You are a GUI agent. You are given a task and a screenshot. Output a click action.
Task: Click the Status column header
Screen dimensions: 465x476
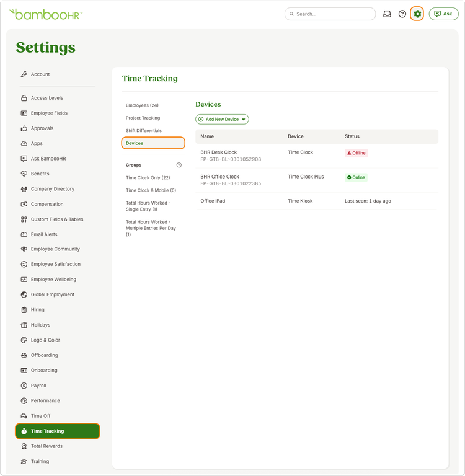click(352, 136)
